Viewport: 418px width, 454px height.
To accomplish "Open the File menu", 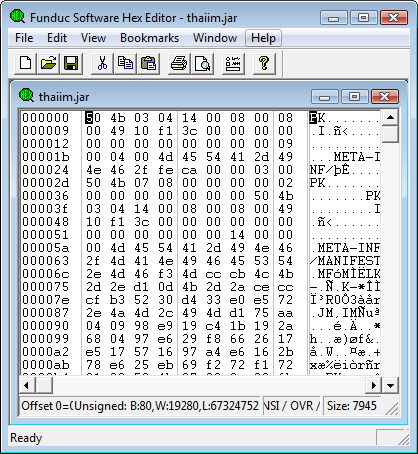I will [24, 38].
